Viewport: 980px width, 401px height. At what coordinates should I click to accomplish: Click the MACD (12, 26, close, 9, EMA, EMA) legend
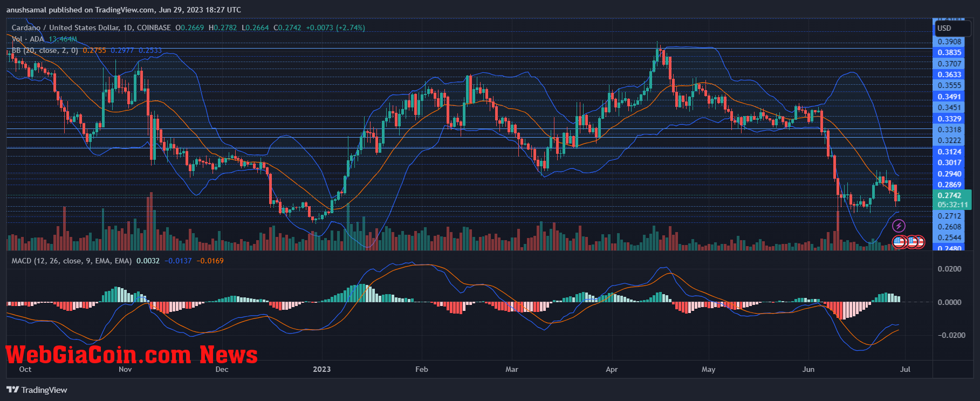72,261
